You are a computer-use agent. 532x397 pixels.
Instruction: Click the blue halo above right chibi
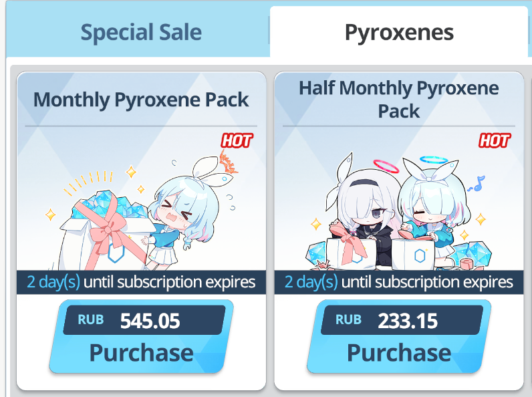coord(434,160)
